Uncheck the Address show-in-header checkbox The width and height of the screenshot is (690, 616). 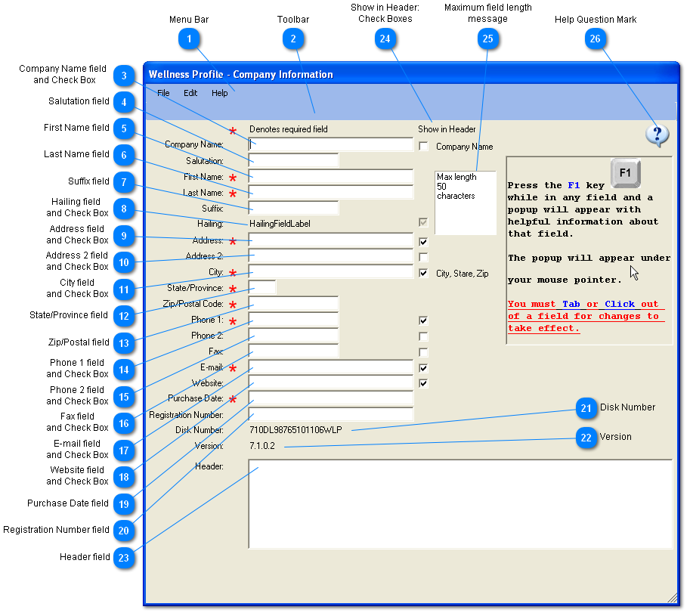(x=423, y=242)
